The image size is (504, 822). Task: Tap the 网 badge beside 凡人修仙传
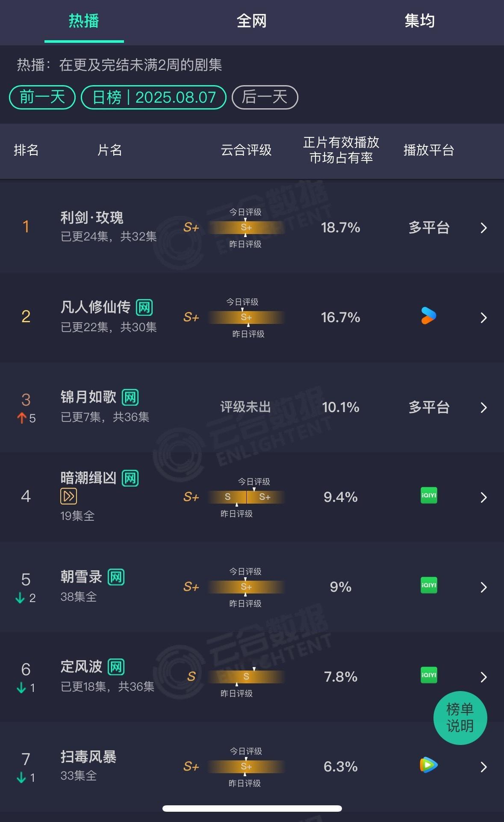point(144,307)
